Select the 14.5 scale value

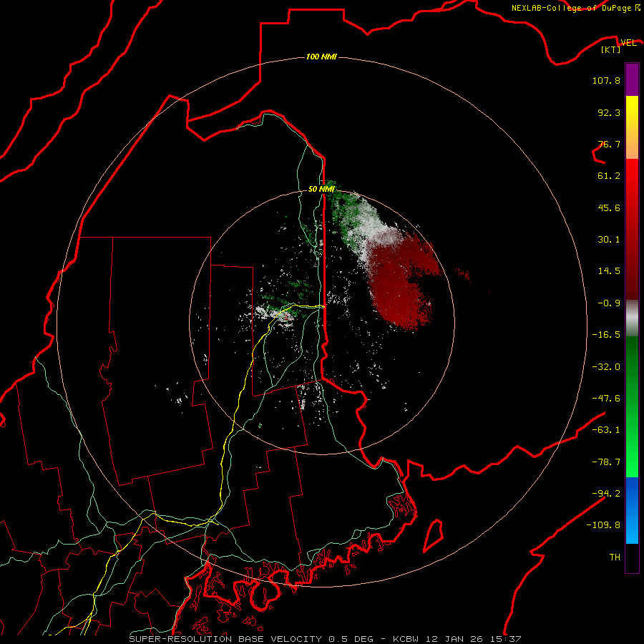coord(609,271)
